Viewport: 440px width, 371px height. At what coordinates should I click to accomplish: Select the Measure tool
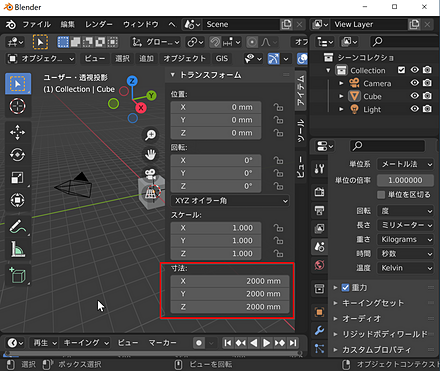(x=18, y=249)
